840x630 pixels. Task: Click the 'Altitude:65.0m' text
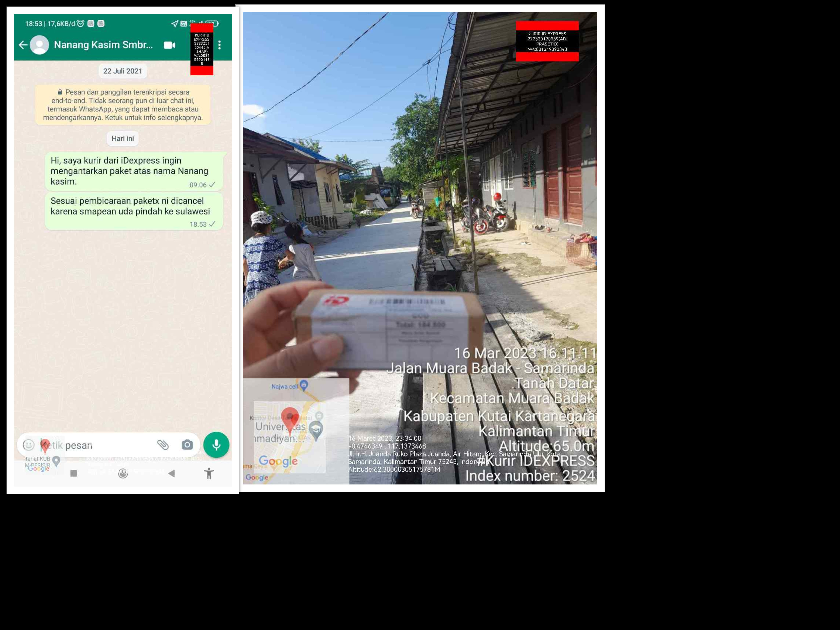click(546, 446)
